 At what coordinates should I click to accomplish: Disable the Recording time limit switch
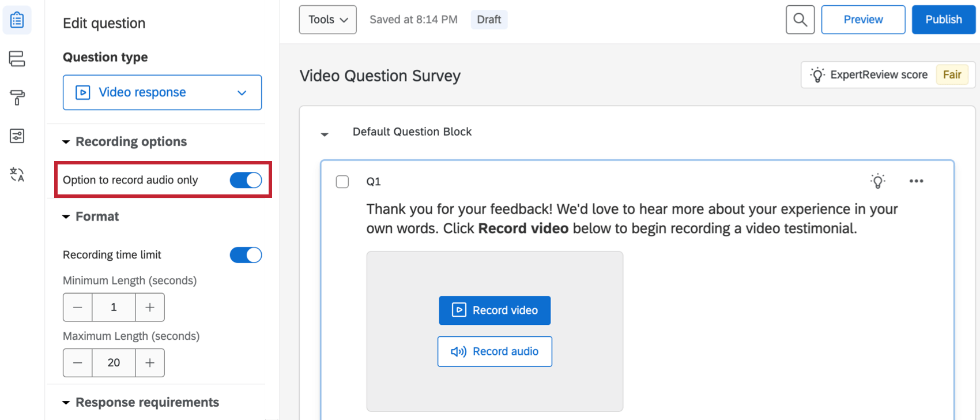[246, 255]
